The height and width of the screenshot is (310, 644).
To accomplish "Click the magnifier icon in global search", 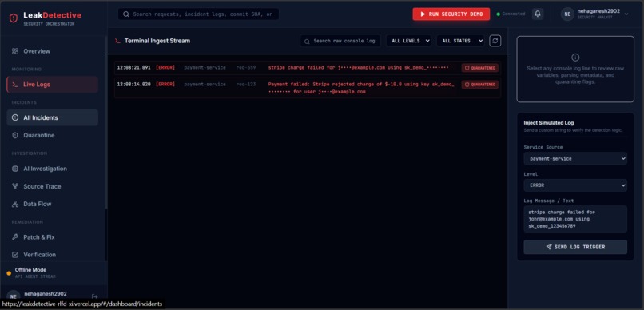I will click(x=126, y=14).
